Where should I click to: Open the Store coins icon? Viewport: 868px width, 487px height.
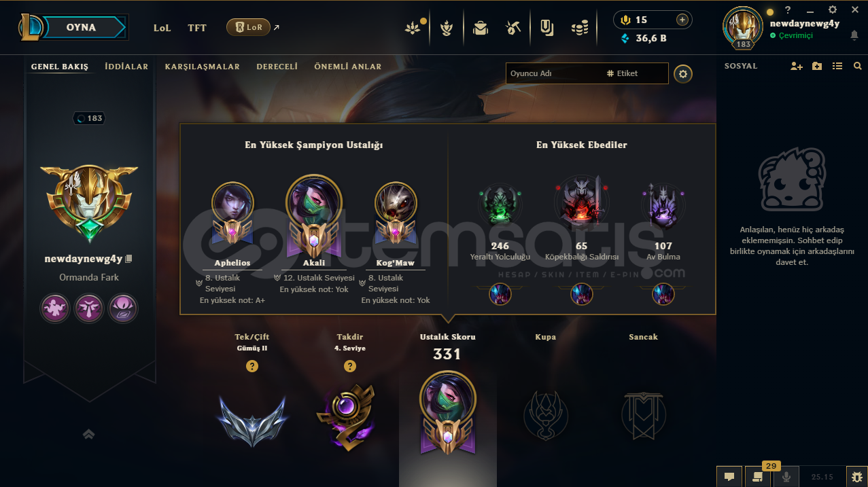pos(579,28)
